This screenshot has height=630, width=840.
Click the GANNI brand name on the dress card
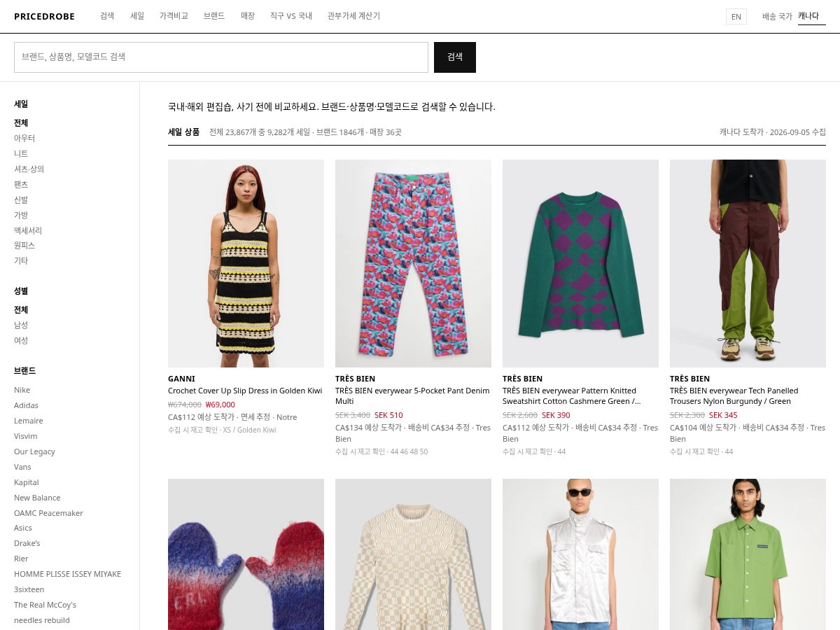pyautogui.click(x=181, y=379)
